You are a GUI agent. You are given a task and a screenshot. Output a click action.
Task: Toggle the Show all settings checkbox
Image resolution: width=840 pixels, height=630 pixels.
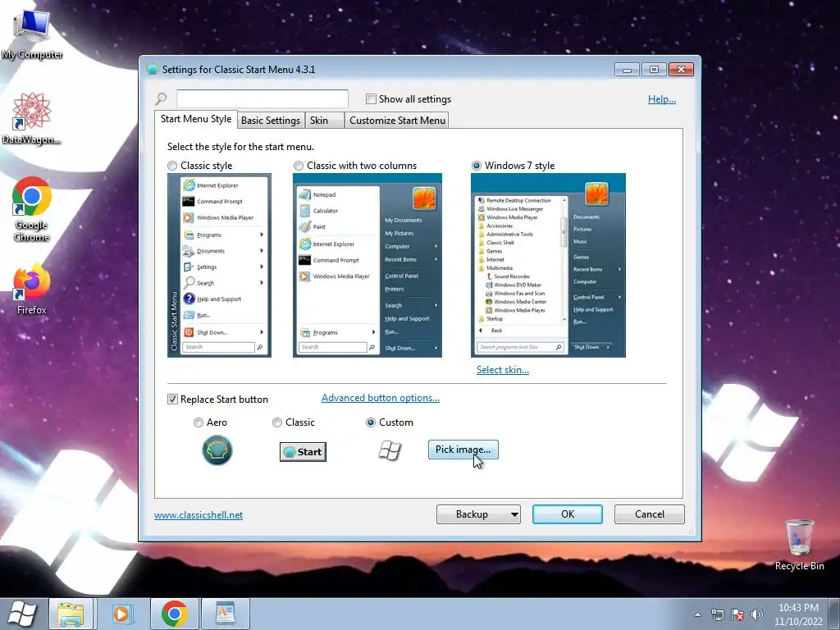[x=371, y=99]
